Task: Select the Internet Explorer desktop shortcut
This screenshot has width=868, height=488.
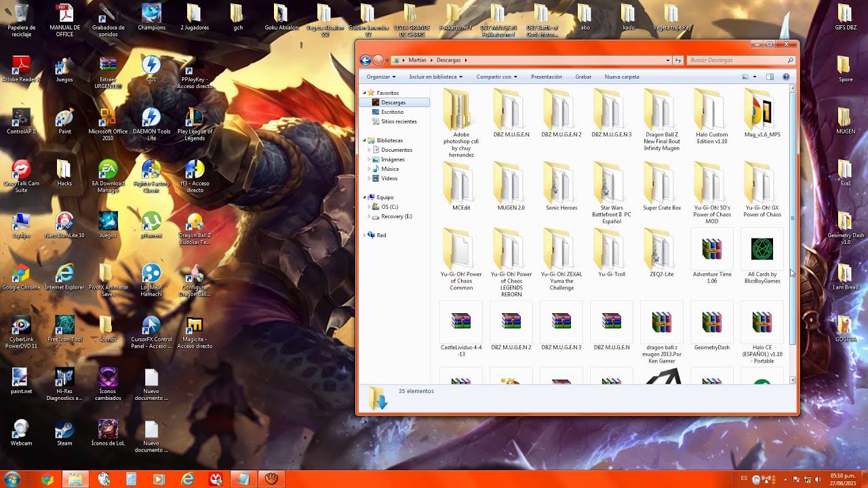Action: point(64,277)
